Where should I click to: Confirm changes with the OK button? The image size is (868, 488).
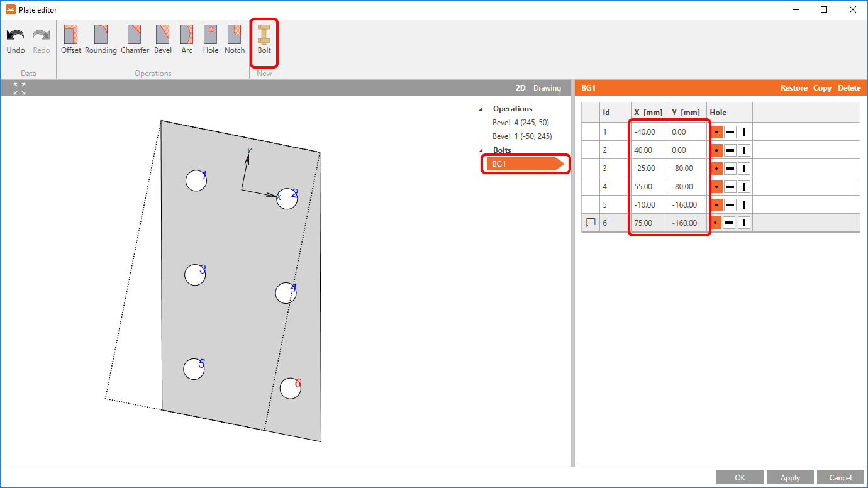[740, 478]
